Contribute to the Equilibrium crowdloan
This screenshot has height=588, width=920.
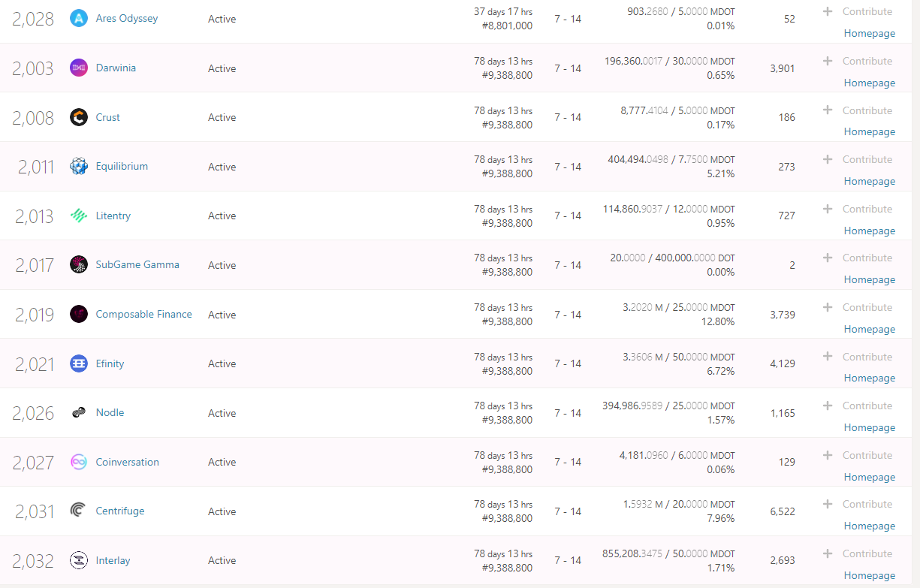pos(858,159)
